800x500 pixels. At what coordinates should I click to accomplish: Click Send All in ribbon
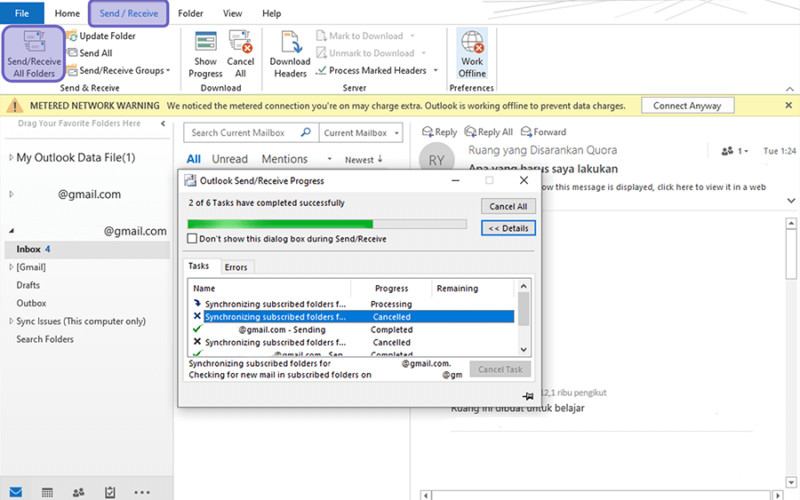[90, 53]
